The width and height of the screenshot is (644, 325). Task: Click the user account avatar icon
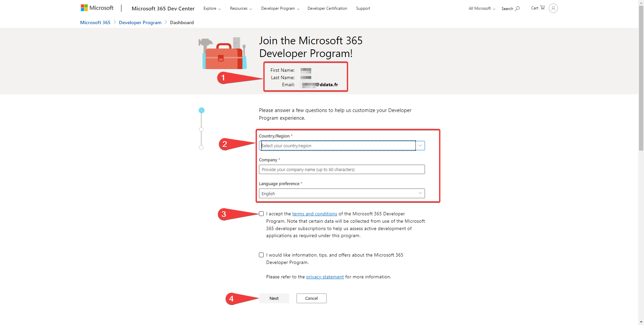coord(553,8)
